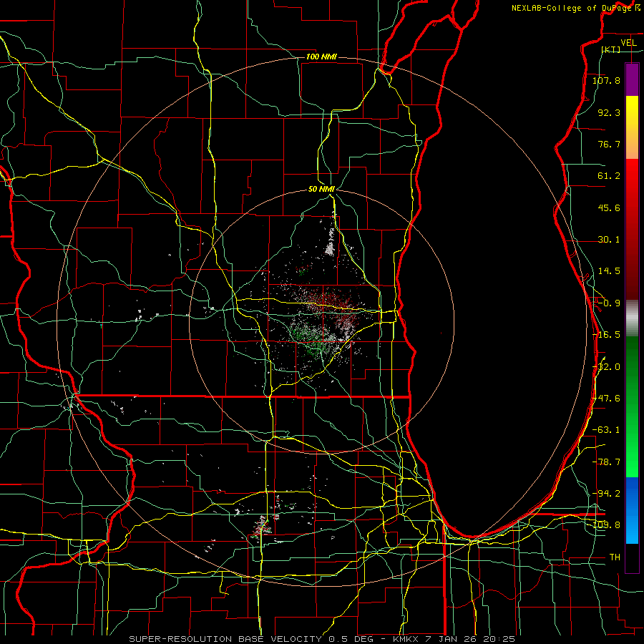The height and width of the screenshot is (644, 644).
Task: Select the -94.2 legend value
Action: (x=606, y=494)
